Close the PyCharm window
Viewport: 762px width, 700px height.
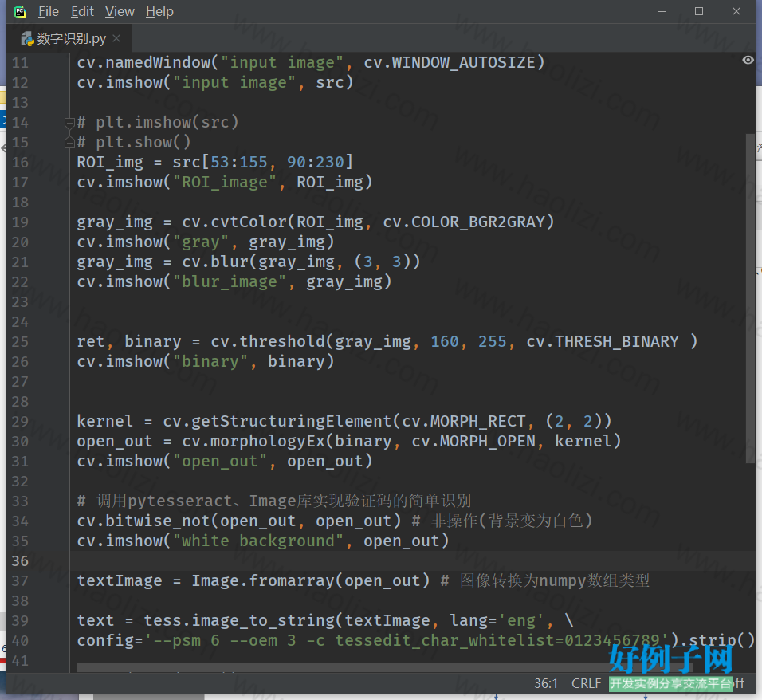tap(736, 11)
